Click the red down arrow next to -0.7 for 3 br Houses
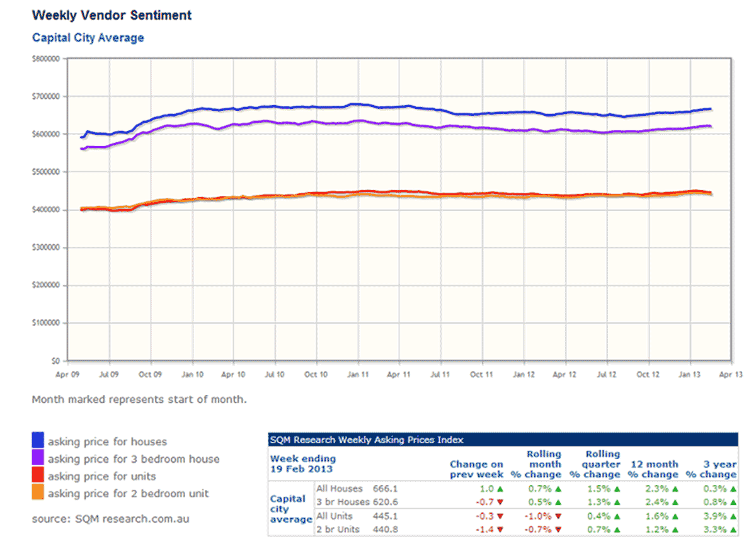Screen dimensions: 756x556 pos(500,502)
